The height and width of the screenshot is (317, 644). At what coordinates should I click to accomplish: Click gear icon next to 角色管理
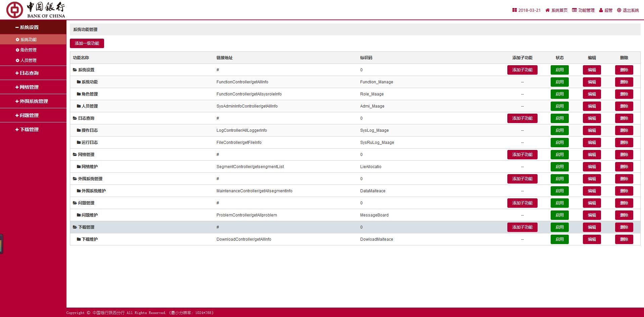[x=17, y=50]
